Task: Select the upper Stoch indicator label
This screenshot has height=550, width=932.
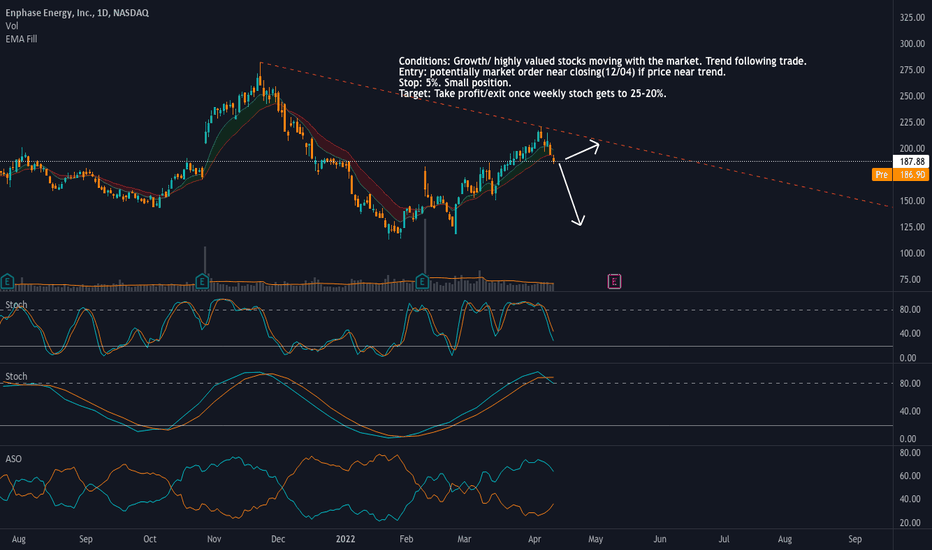Action: tap(16, 304)
